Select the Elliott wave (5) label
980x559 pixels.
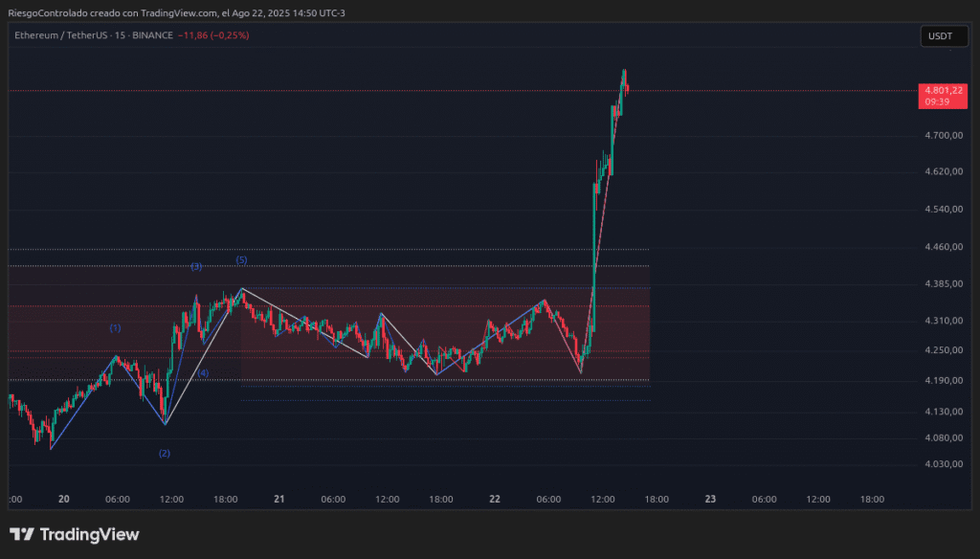(x=241, y=260)
